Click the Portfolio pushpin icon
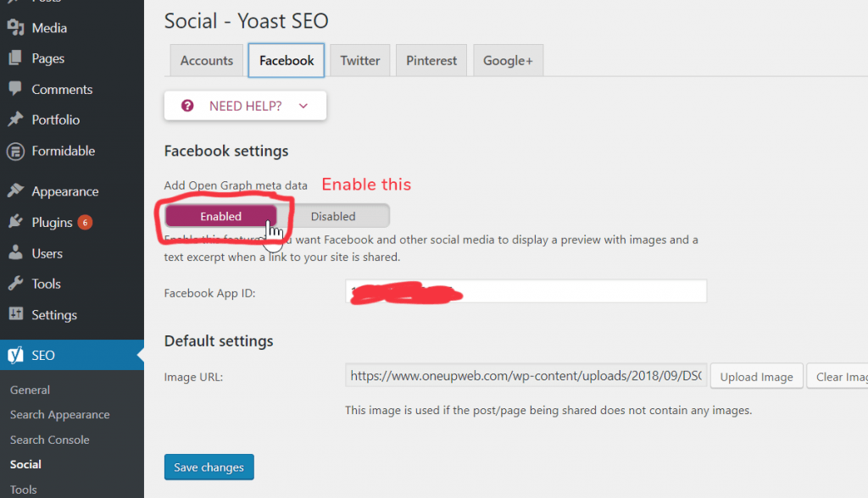The width and height of the screenshot is (868, 498). [15, 119]
